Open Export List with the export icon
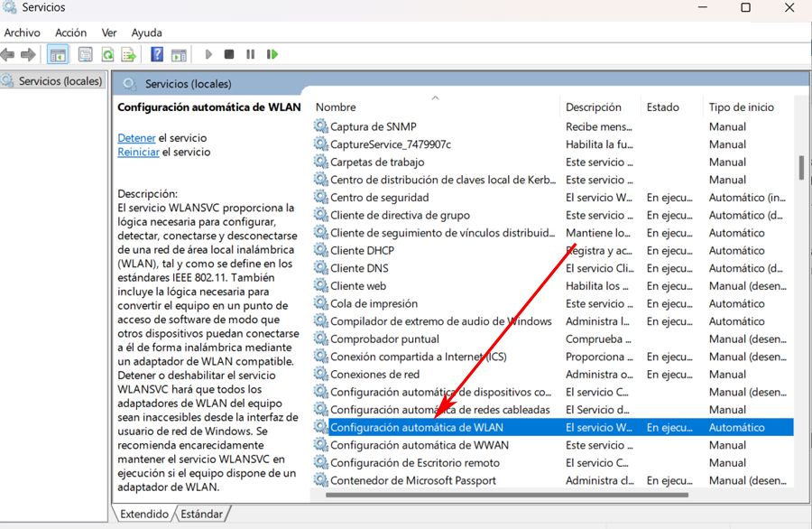812x529 pixels. click(129, 54)
